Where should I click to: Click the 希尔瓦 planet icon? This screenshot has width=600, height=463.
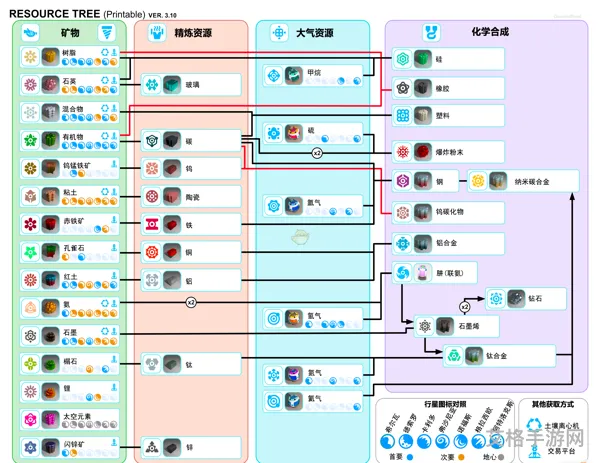pos(387,442)
